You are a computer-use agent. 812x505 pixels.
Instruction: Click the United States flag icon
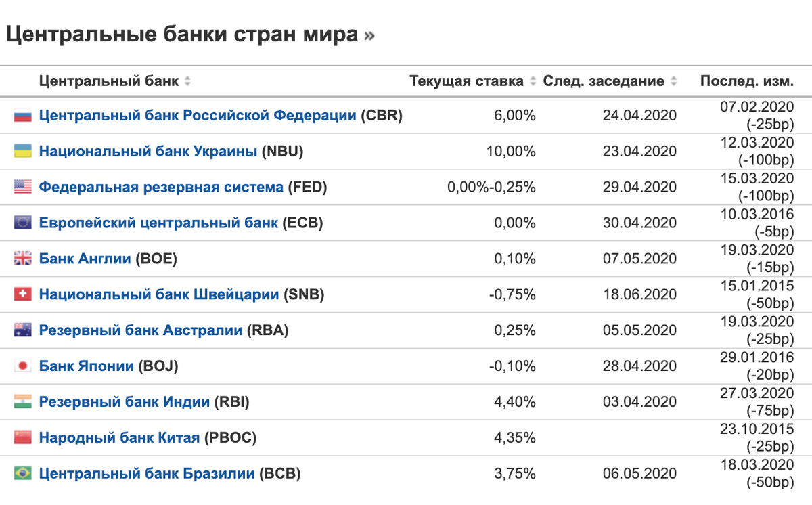coord(23,188)
